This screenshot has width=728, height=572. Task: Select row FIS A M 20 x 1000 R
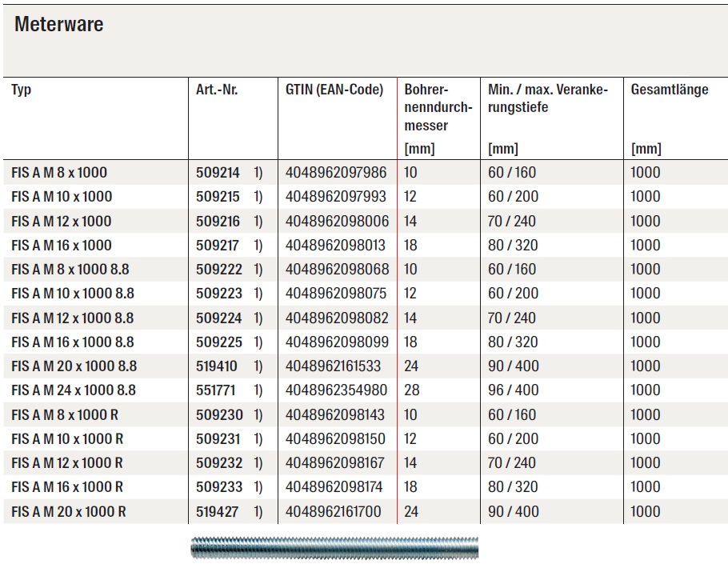pyautogui.click(x=366, y=511)
